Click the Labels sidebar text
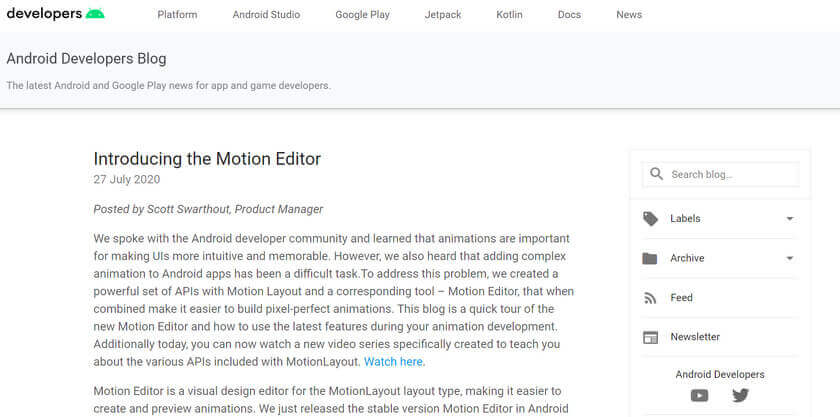 (685, 219)
